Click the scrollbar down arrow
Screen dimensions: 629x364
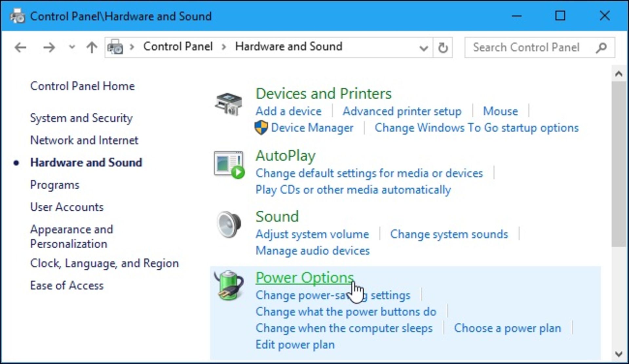619,354
